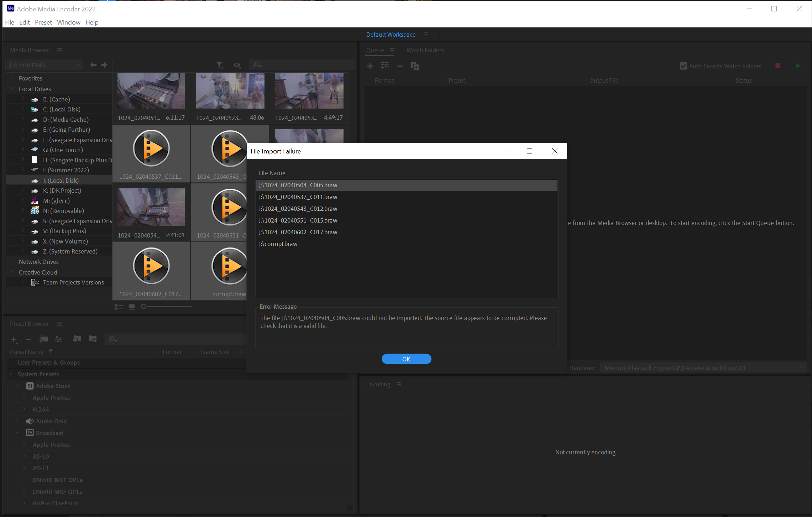Expand H.264 under Adobe Stock

pos(24,409)
